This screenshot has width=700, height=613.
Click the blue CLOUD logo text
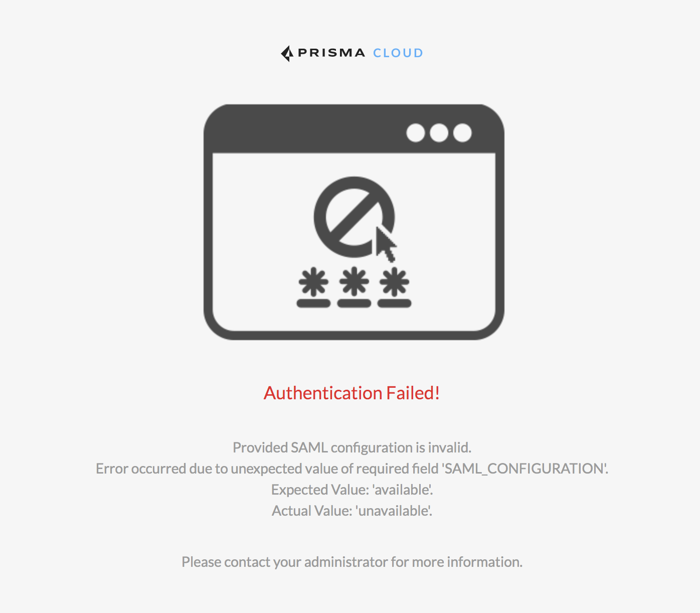coord(398,53)
